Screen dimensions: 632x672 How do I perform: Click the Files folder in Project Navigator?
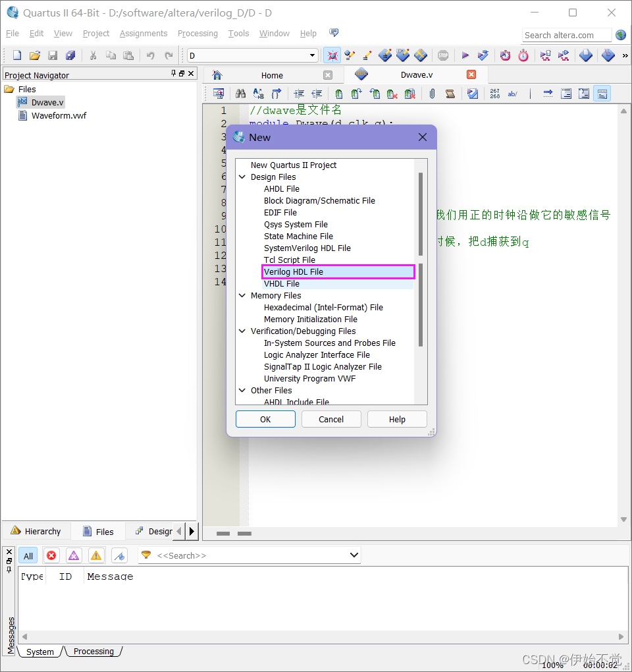27,89
